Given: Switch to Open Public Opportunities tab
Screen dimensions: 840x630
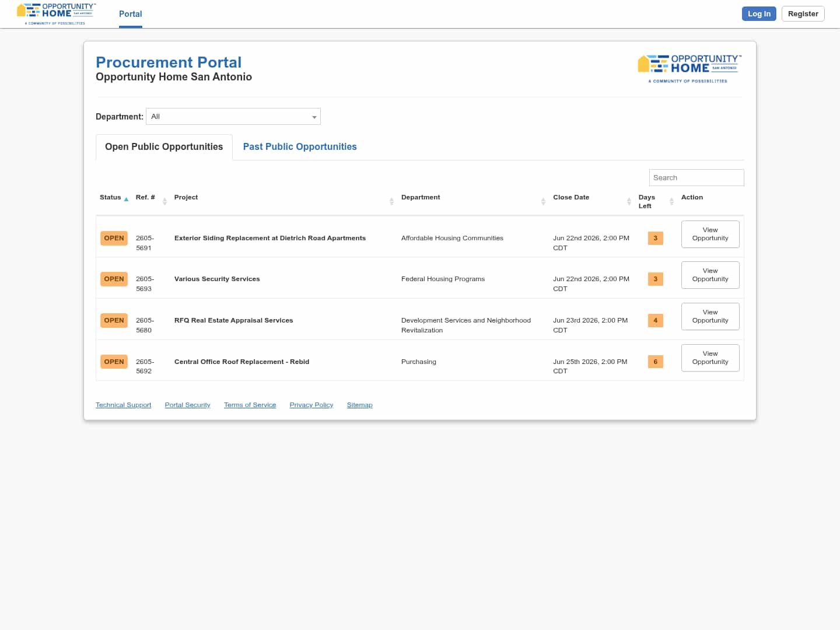Looking at the screenshot, I should [164, 147].
